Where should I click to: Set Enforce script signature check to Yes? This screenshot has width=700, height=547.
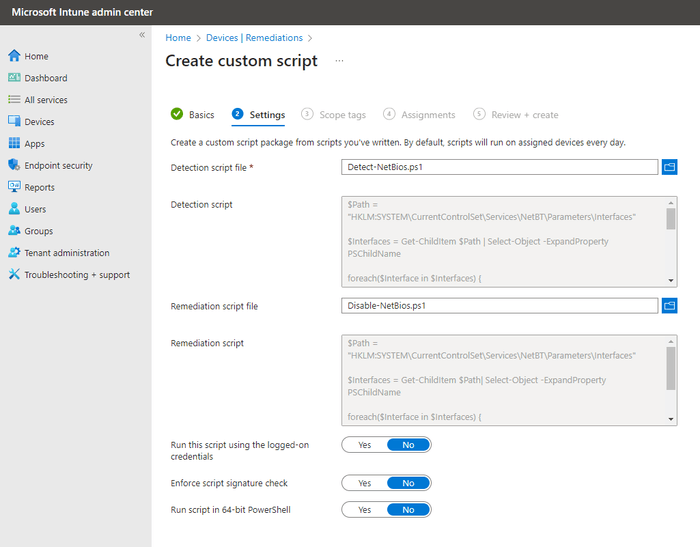pos(365,483)
